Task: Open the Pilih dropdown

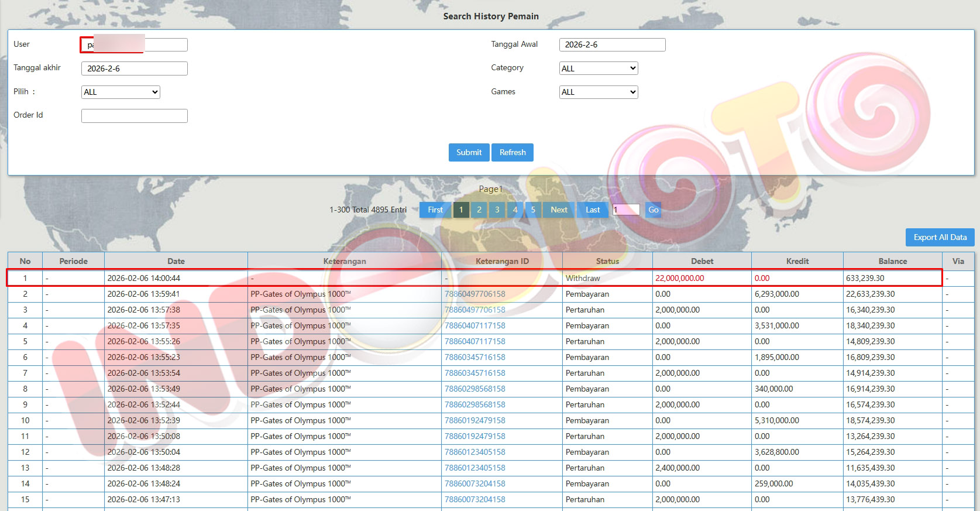Action: [121, 92]
